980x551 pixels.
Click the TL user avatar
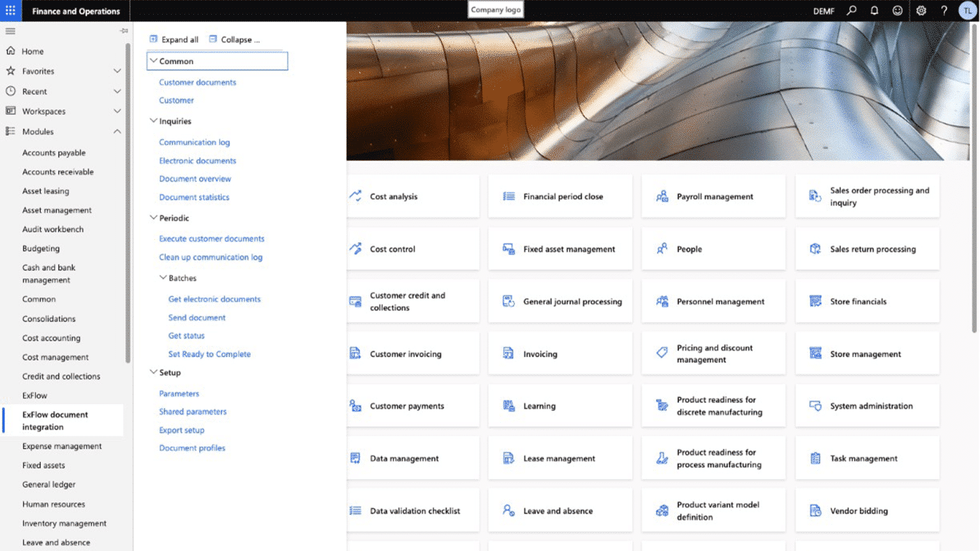coord(967,11)
